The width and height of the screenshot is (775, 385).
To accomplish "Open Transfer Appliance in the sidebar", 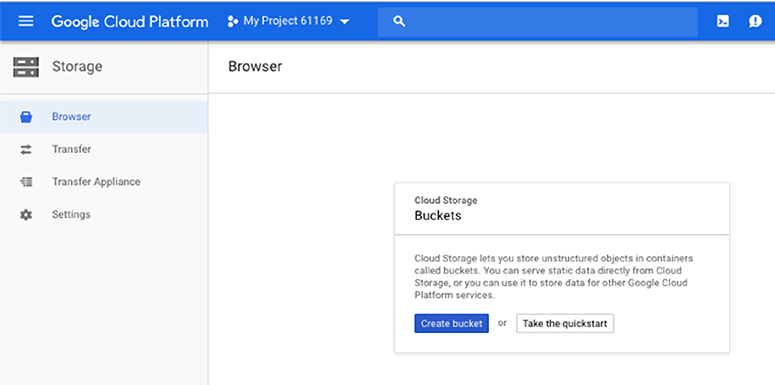I will (104, 182).
